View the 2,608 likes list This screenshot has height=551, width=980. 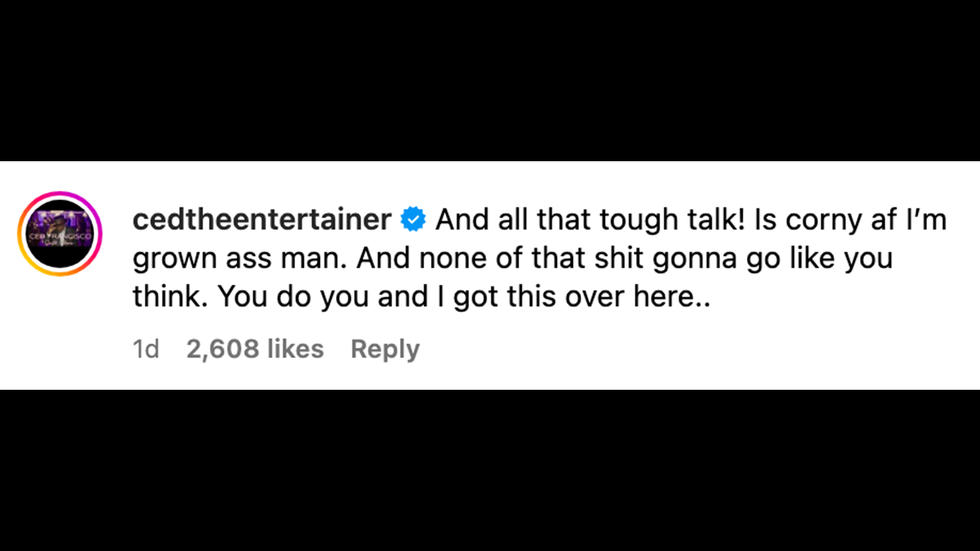coord(255,349)
